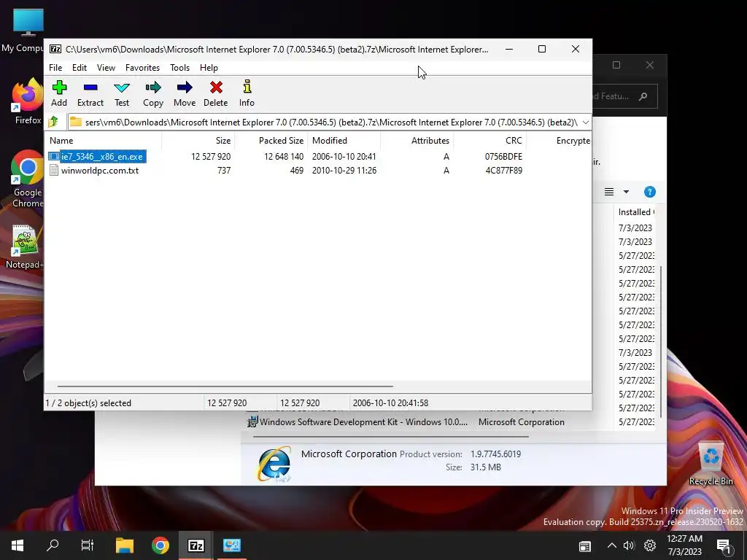Open the taskbar settings gear icon

[x=650, y=545]
